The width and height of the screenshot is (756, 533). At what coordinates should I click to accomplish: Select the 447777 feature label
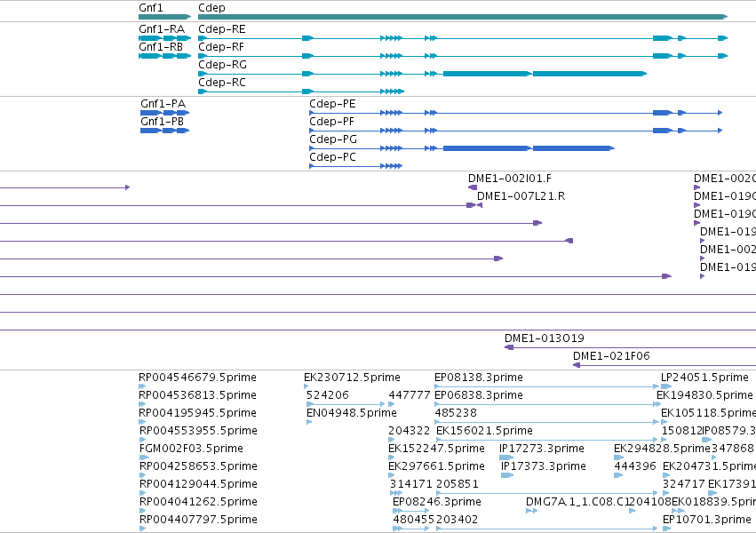tap(410, 395)
